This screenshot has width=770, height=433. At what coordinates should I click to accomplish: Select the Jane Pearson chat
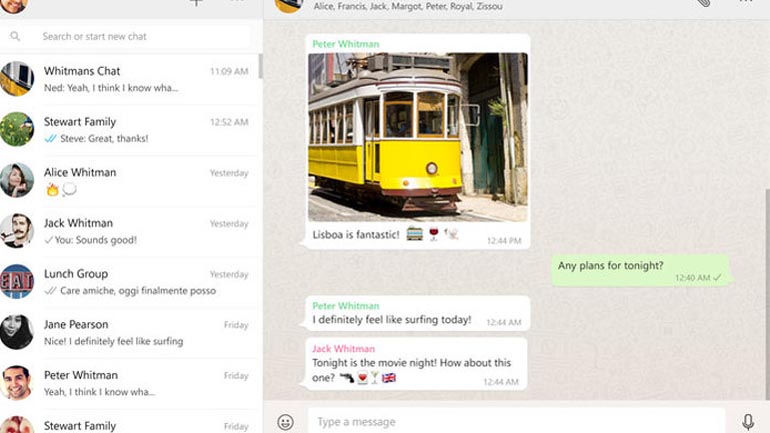click(x=140, y=332)
